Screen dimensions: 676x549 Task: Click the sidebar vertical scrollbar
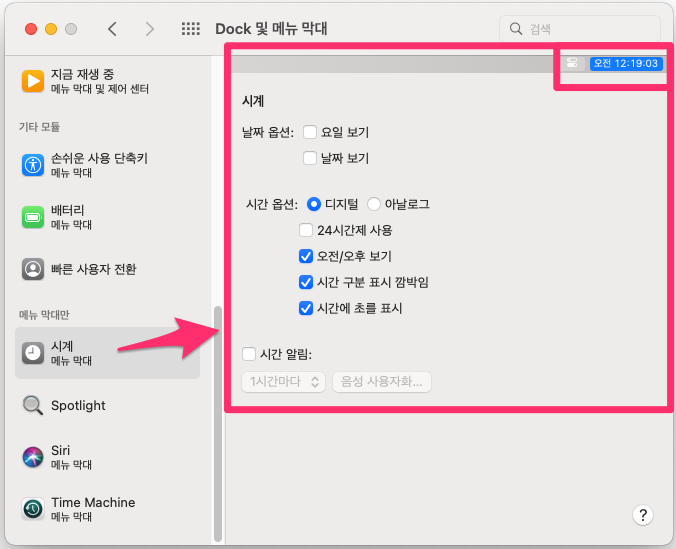(x=218, y=423)
